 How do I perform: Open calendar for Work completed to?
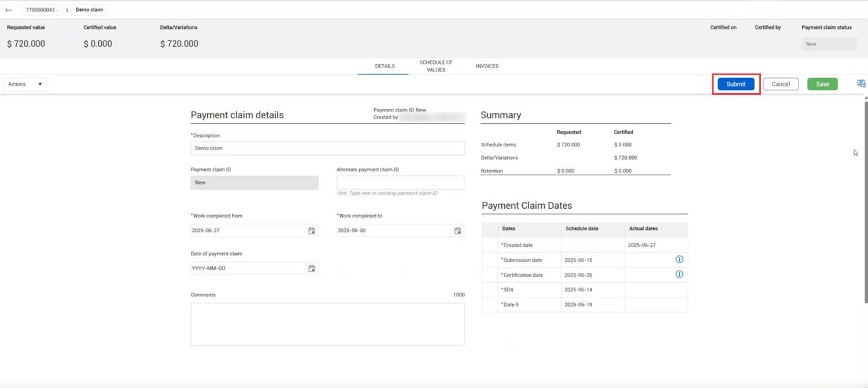[x=457, y=231]
